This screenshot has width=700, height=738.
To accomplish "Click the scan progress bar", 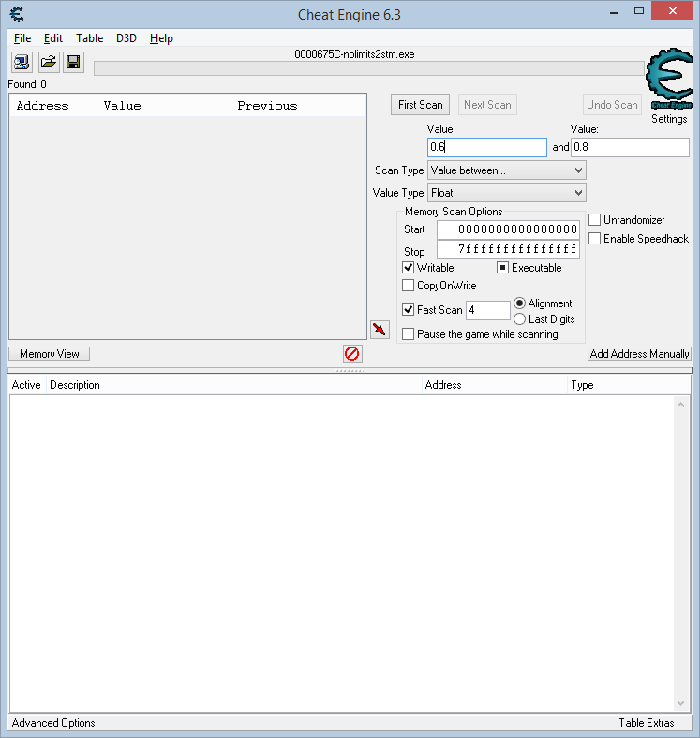I will (369, 68).
